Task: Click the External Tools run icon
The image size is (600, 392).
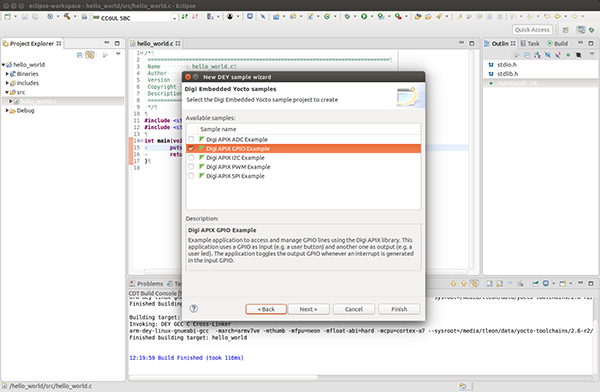Action: 398,16
